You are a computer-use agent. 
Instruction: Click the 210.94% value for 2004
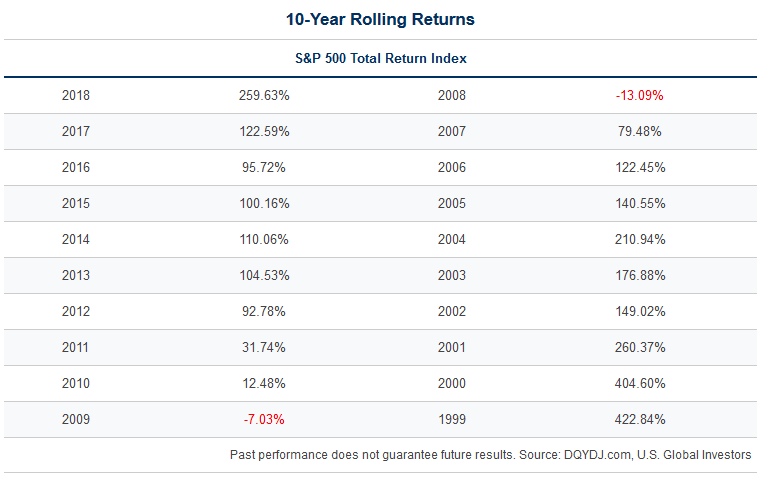point(640,240)
